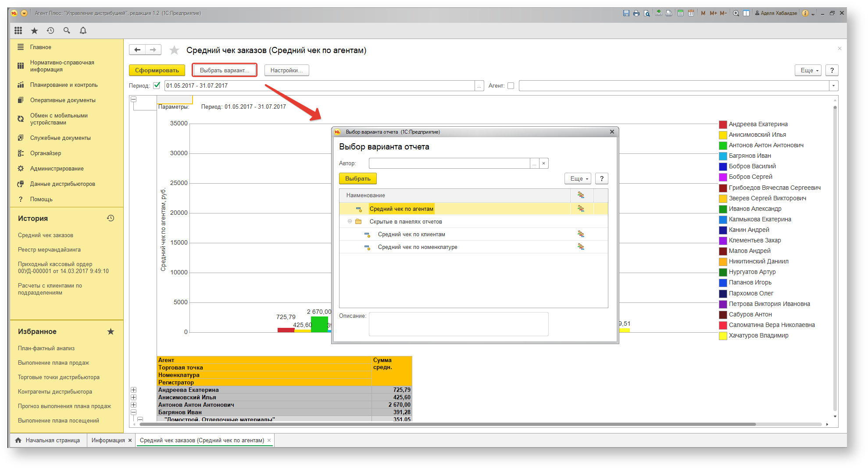868x469 pixels.
Task: Open Планирование и контроль section
Action: [64, 85]
